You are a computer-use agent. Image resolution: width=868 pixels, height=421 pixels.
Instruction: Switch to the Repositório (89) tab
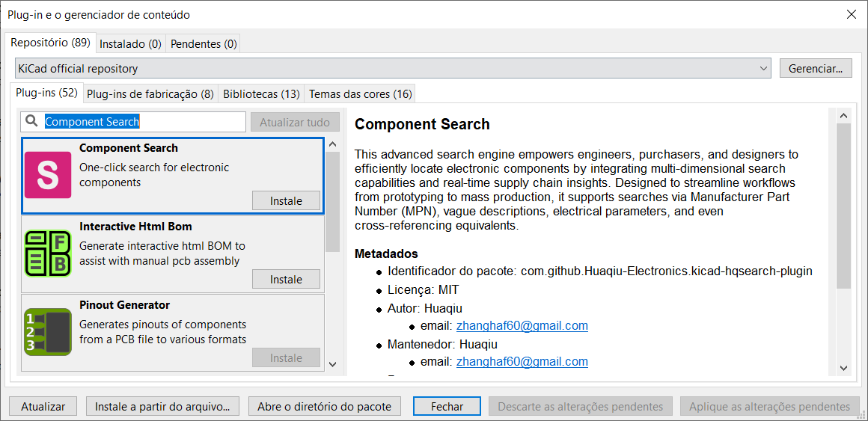[50, 43]
